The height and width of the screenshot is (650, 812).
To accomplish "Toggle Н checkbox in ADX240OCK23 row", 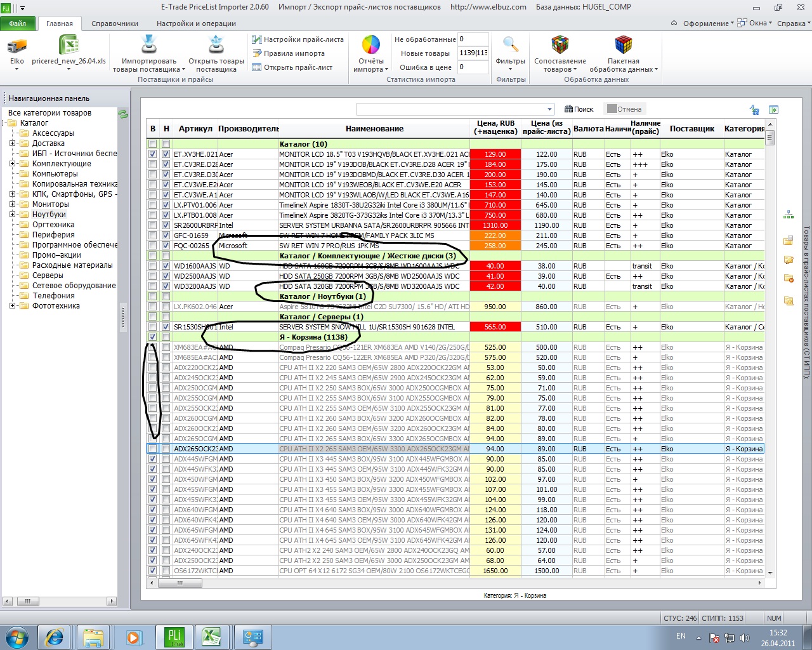I will tap(166, 550).
